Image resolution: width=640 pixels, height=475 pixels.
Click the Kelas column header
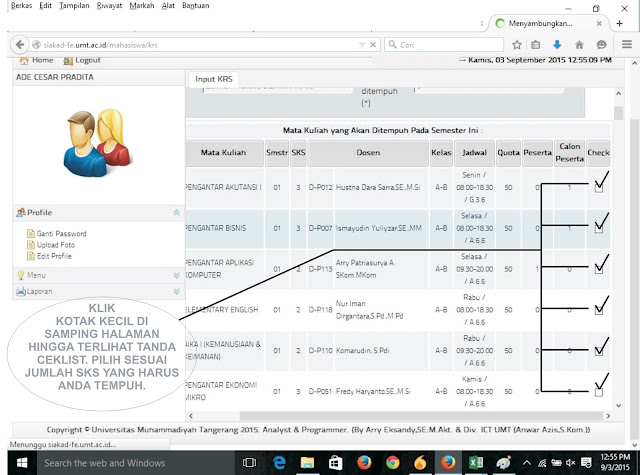click(x=441, y=153)
